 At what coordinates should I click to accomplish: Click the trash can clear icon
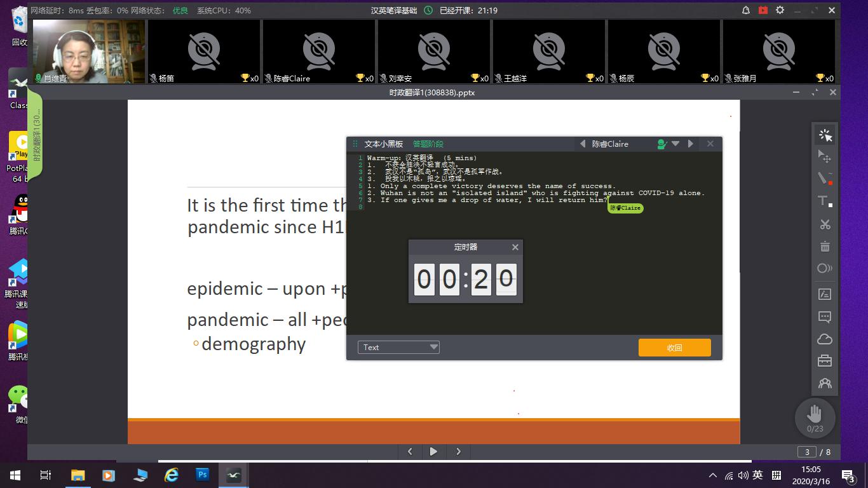(x=825, y=247)
